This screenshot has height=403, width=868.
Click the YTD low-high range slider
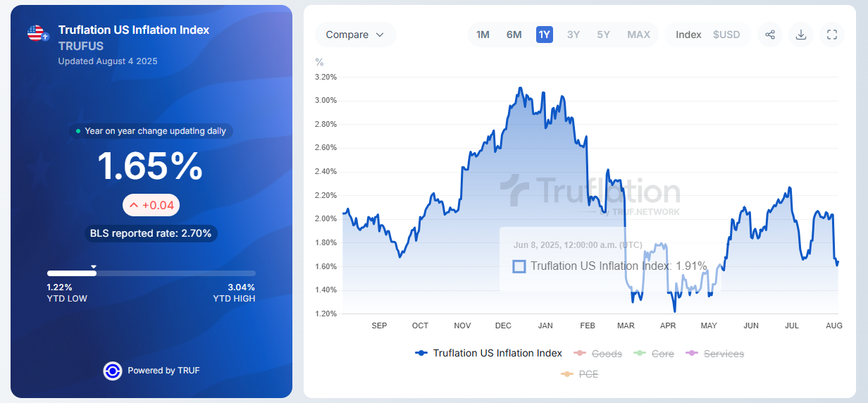tap(151, 273)
